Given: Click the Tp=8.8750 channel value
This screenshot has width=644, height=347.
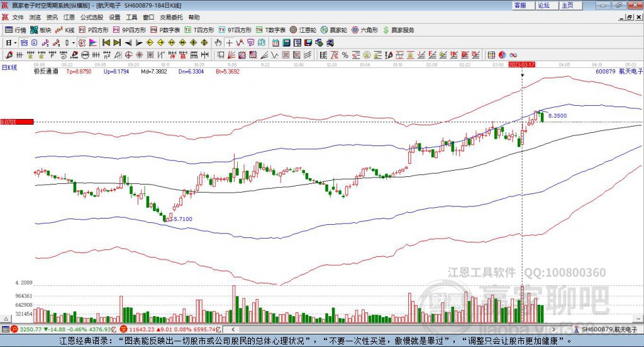Looking at the screenshot, I should pos(79,71).
